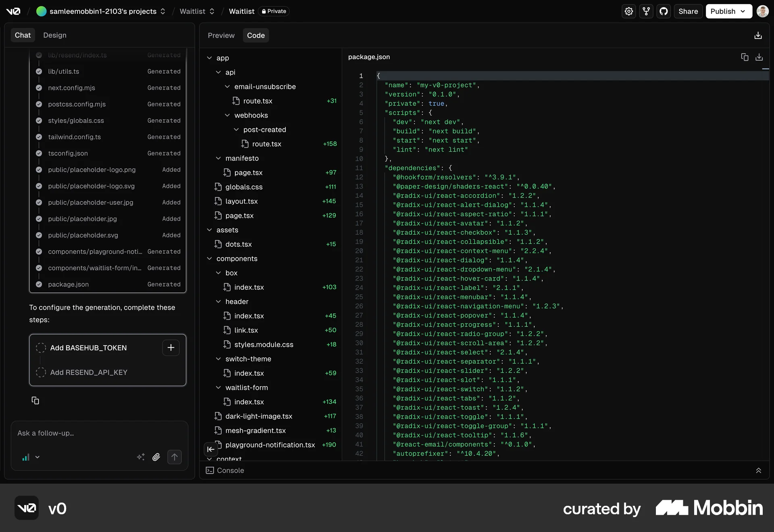This screenshot has height=532, width=774.
Task: Collapse the app folder in the file tree
Action: (210, 58)
